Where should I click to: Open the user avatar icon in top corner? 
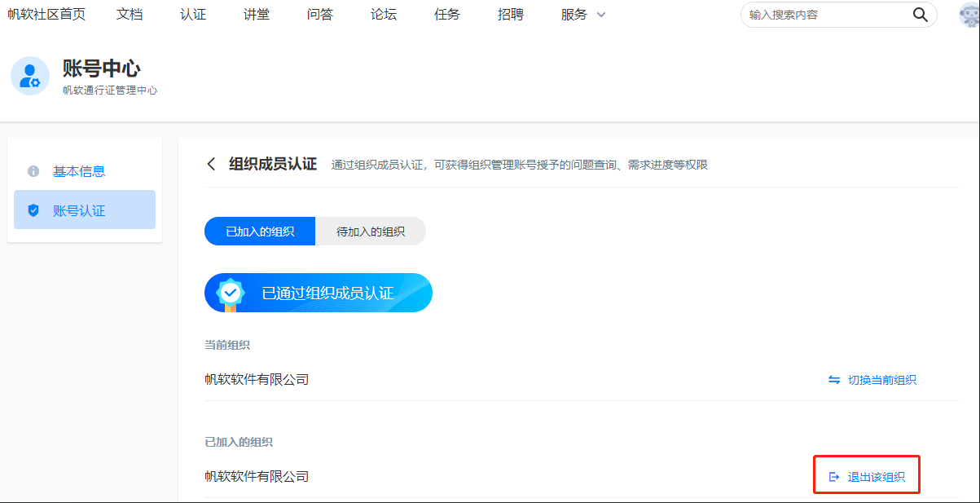click(x=969, y=15)
